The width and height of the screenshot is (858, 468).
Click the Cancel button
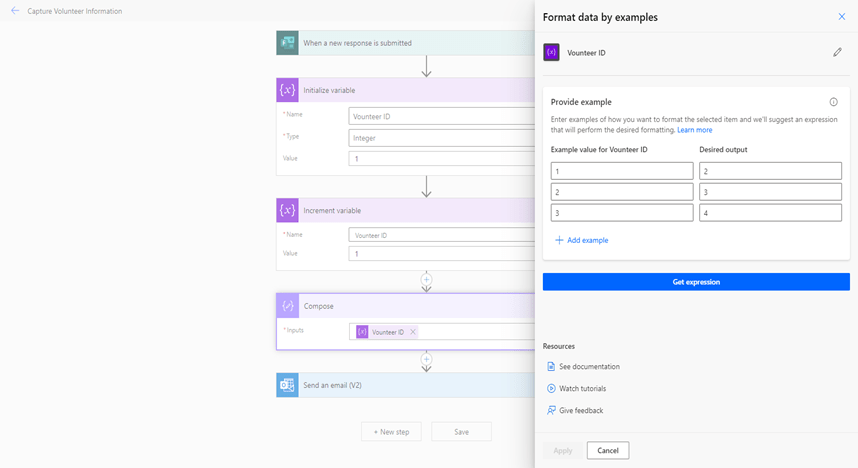[607, 450]
